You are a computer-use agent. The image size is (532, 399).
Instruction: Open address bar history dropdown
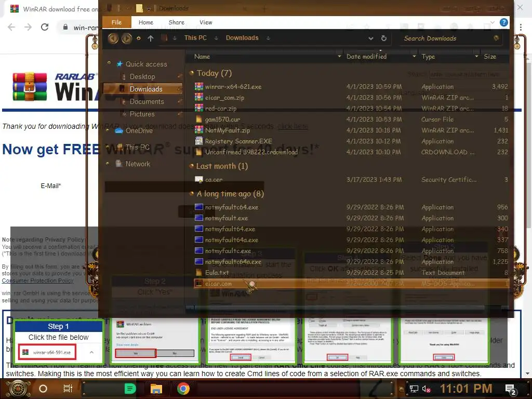pyautogui.click(x=371, y=38)
